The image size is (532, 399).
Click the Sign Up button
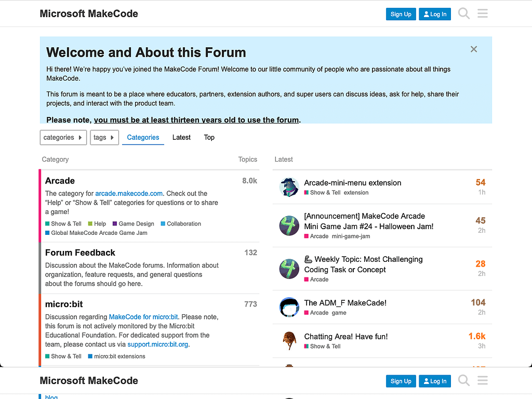pos(401,14)
